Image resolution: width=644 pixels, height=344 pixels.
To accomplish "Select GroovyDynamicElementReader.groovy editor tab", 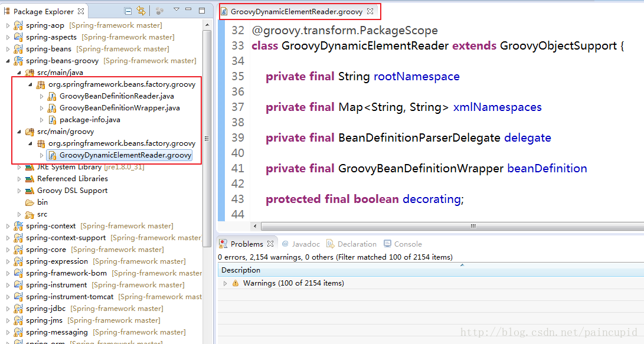I will 296,11.
